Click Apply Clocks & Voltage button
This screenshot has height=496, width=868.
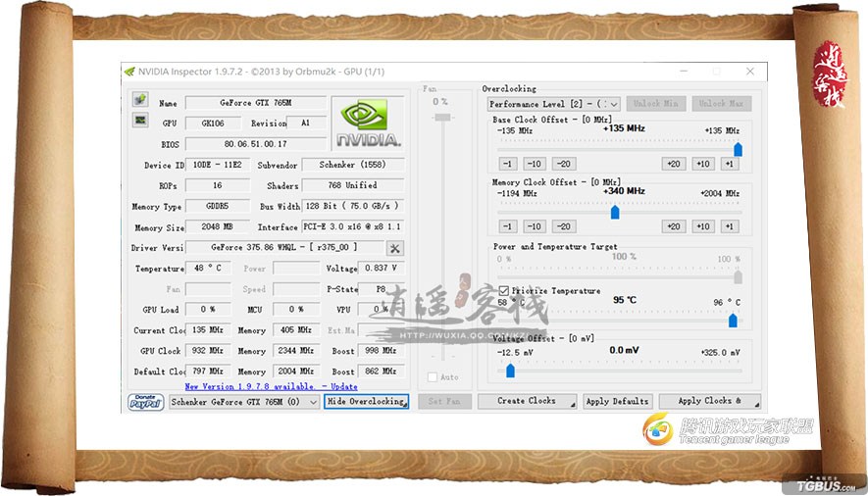tap(709, 401)
